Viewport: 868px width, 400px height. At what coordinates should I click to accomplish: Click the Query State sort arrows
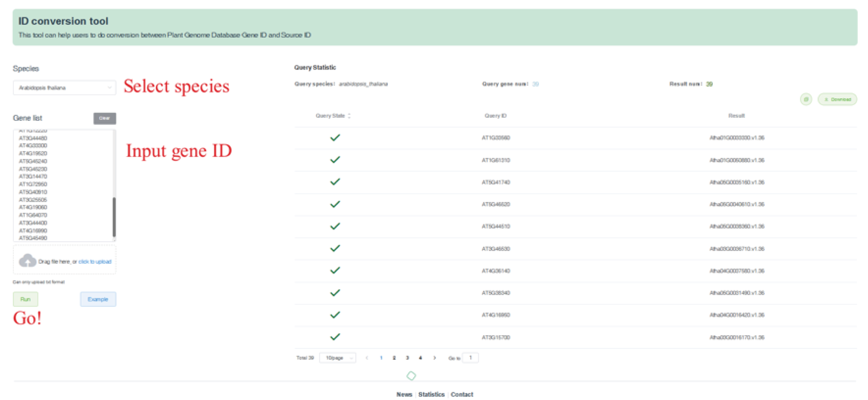click(349, 116)
